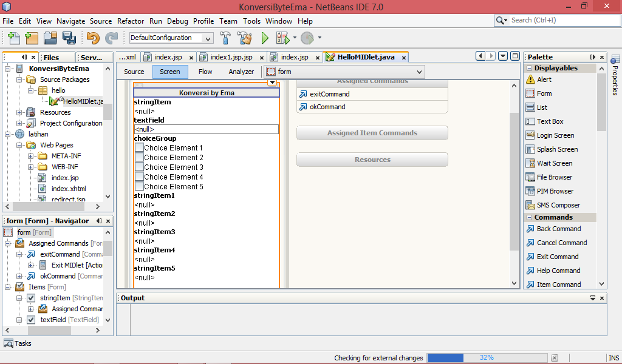Collapse the KonversiByteEma project node
The width and height of the screenshot is (622, 364).
[7, 69]
